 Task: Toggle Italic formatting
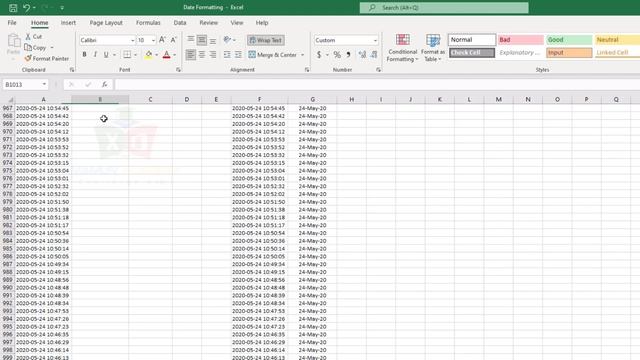[x=95, y=55]
